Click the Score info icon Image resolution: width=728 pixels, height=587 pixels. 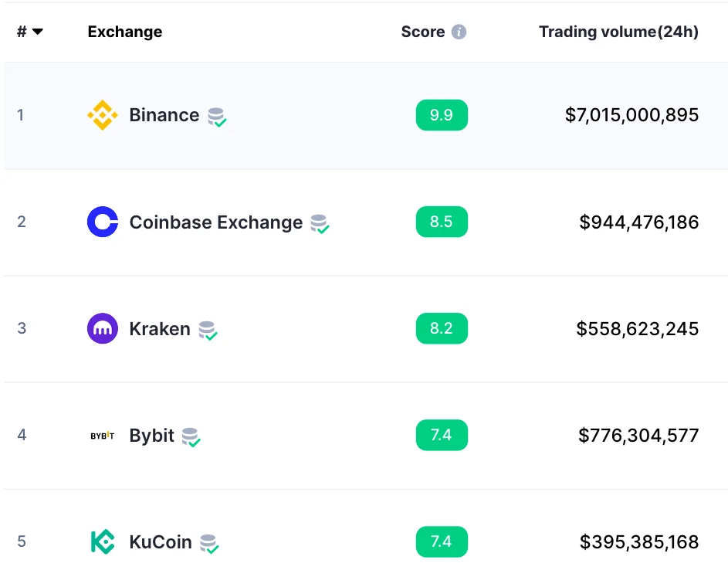pyautogui.click(x=459, y=32)
